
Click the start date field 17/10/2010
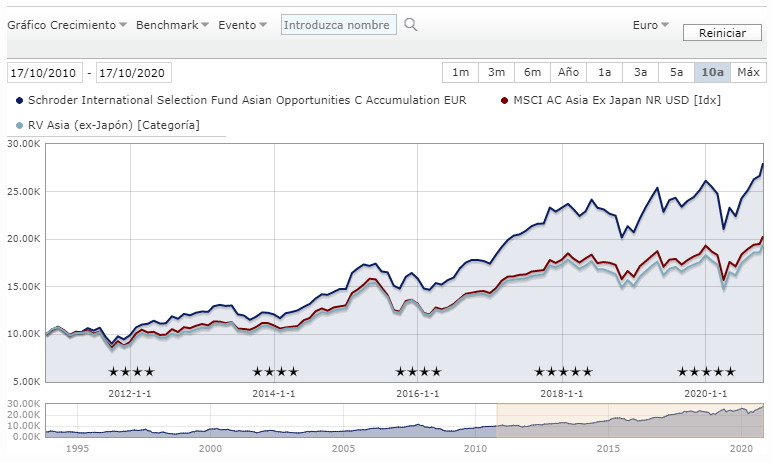(45, 73)
